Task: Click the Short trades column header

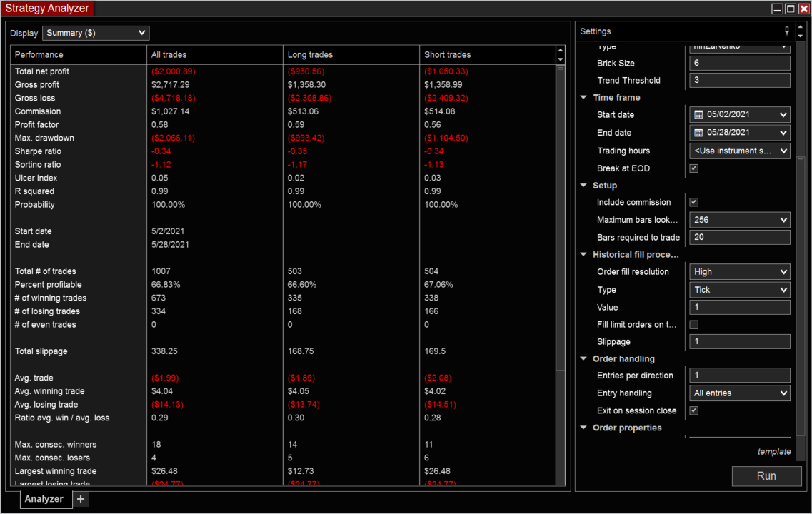Action: (488, 54)
